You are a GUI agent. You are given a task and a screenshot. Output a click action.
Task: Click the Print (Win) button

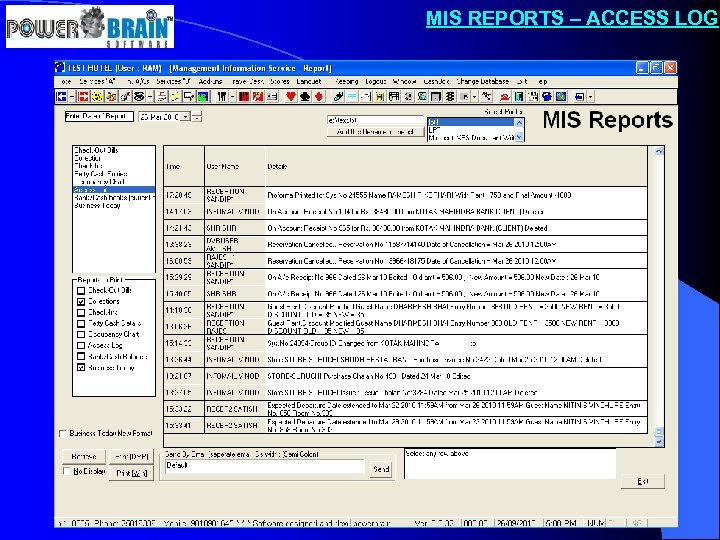[x=131, y=472]
